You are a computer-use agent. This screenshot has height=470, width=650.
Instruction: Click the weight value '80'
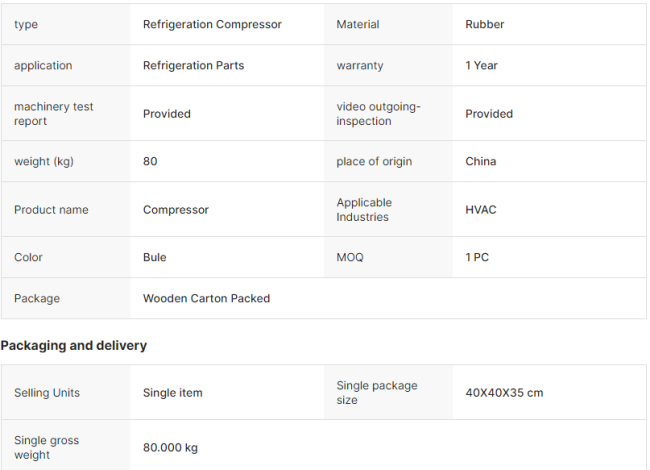click(150, 161)
